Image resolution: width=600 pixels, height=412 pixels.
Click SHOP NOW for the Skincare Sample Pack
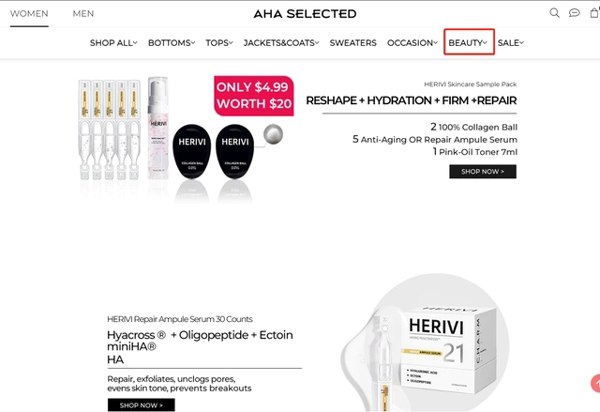[x=483, y=171]
